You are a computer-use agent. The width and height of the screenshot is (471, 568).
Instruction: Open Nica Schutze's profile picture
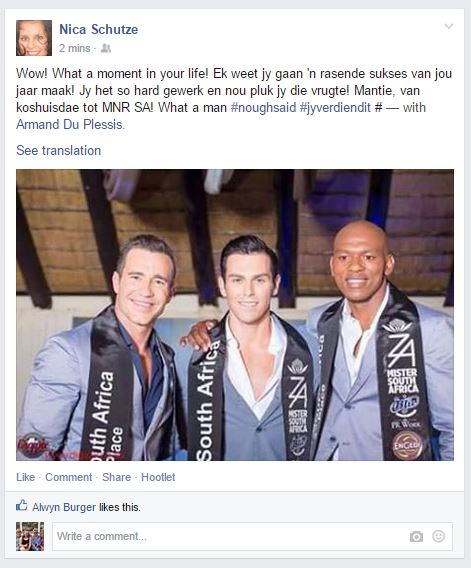(x=34, y=38)
